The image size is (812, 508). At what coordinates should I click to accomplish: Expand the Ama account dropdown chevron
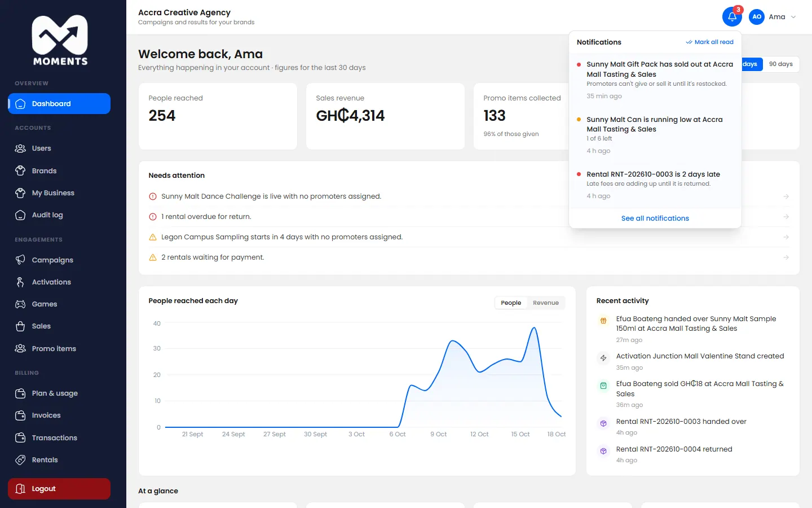pos(793,17)
